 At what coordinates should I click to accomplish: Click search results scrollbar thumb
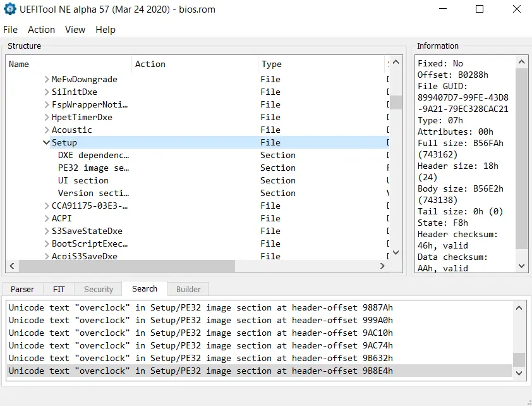coord(519,360)
